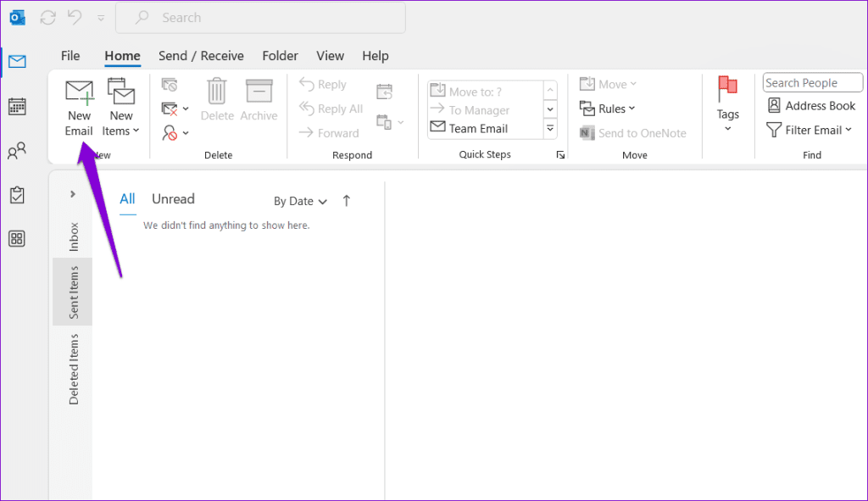The height and width of the screenshot is (501, 868).
Task: Open the More Apps grid icon
Action: coord(17,239)
